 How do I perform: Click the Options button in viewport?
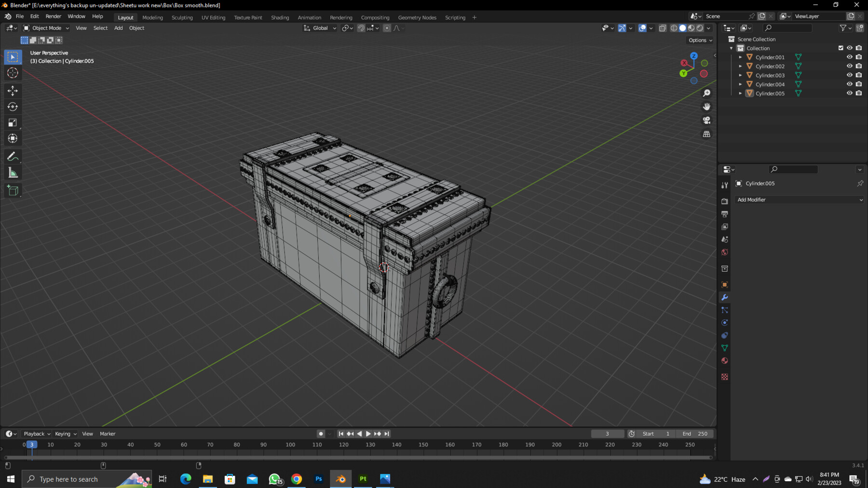(x=700, y=40)
